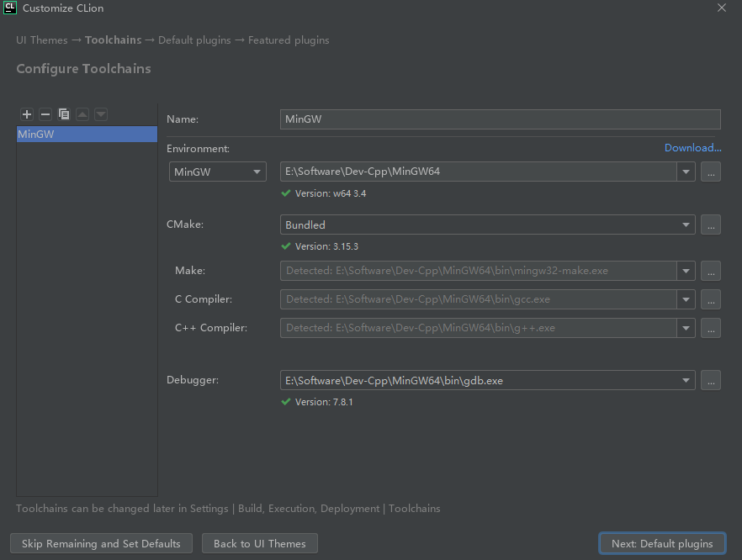742x560 pixels.
Task: Remove selected toolchain with minus icon
Action: [45, 114]
